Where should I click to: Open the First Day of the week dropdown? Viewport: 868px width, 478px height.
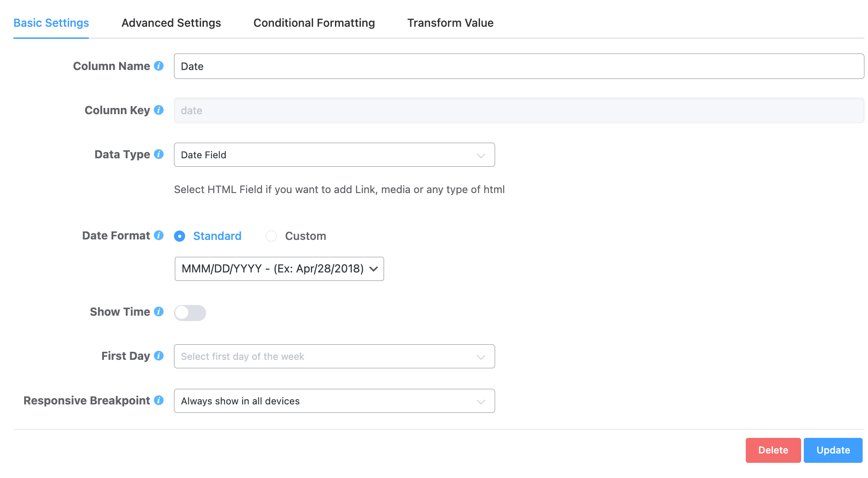[334, 356]
